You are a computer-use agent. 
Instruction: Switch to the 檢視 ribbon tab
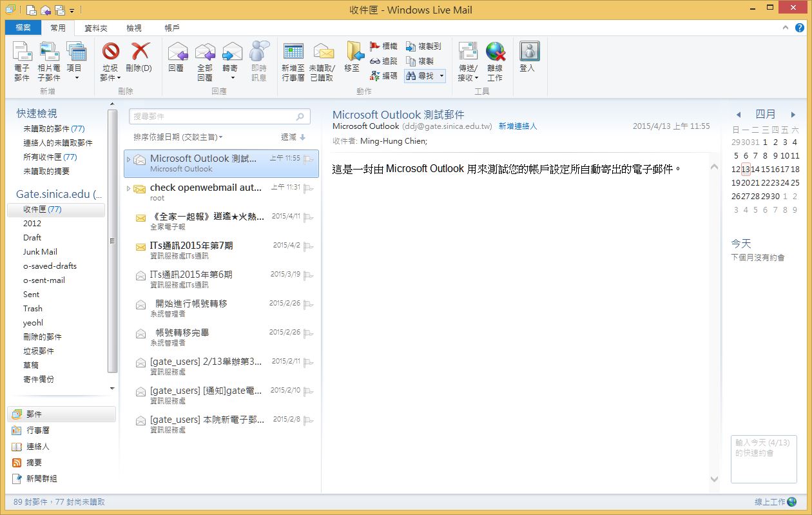134,28
